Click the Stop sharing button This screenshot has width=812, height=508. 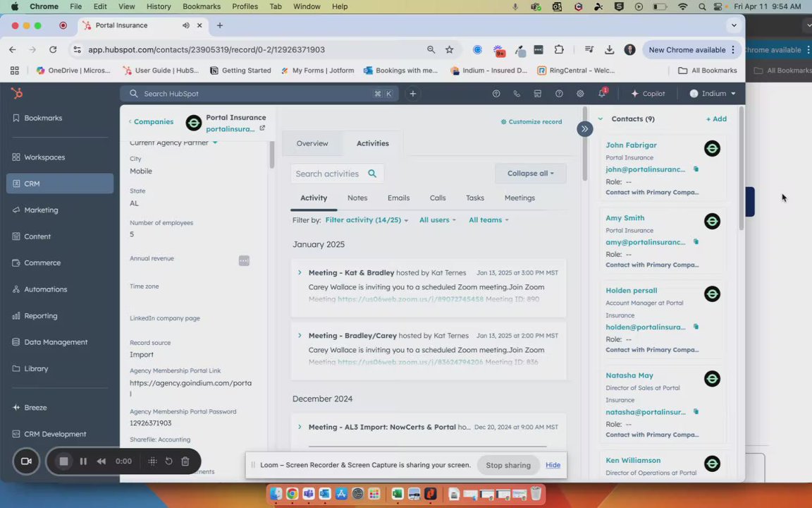(508, 465)
